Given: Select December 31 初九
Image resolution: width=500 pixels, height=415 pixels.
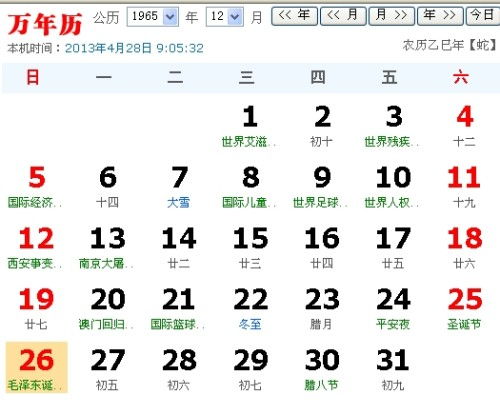Looking at the screenshot, I should point(393,369).
